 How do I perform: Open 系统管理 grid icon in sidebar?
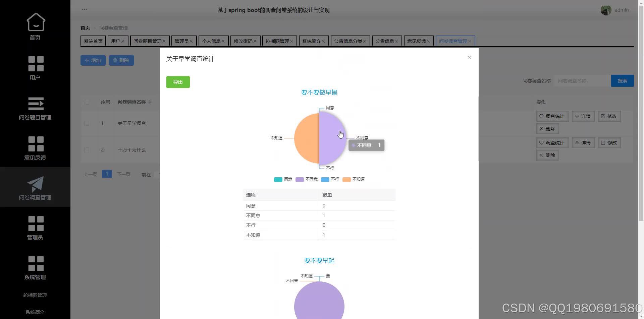coord(36,263)
